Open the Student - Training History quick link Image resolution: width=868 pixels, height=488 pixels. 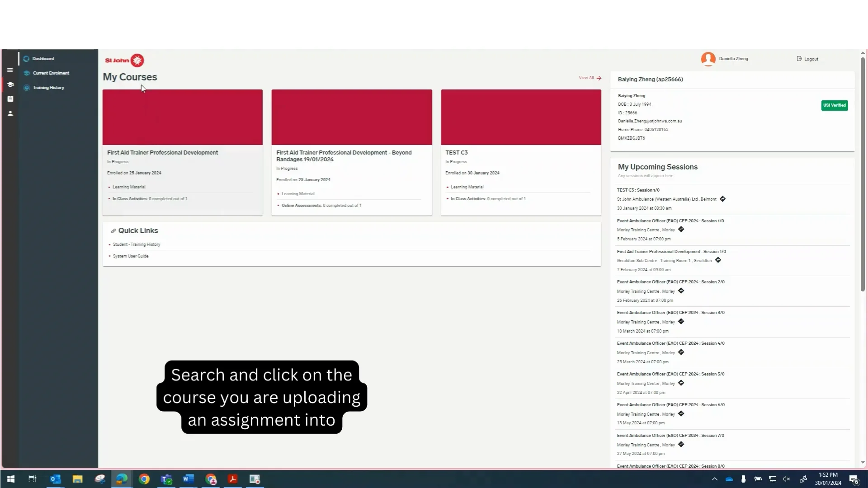(x=136, y=244)
